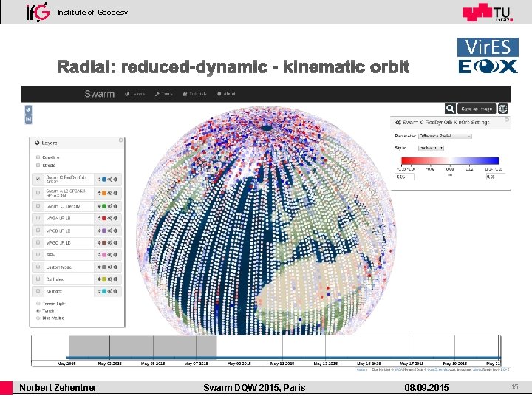Click the blue color swatch of Swarm C RedDyn Orb
Viewport: 532px width, 399px height.
[x=104, y=180]
